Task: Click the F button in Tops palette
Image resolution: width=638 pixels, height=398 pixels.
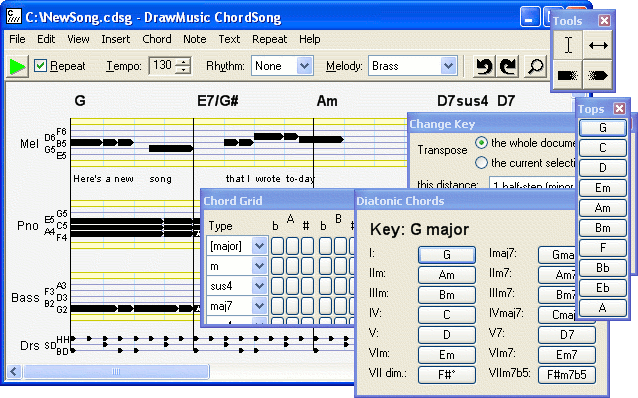Action: (x=603, y=247)
